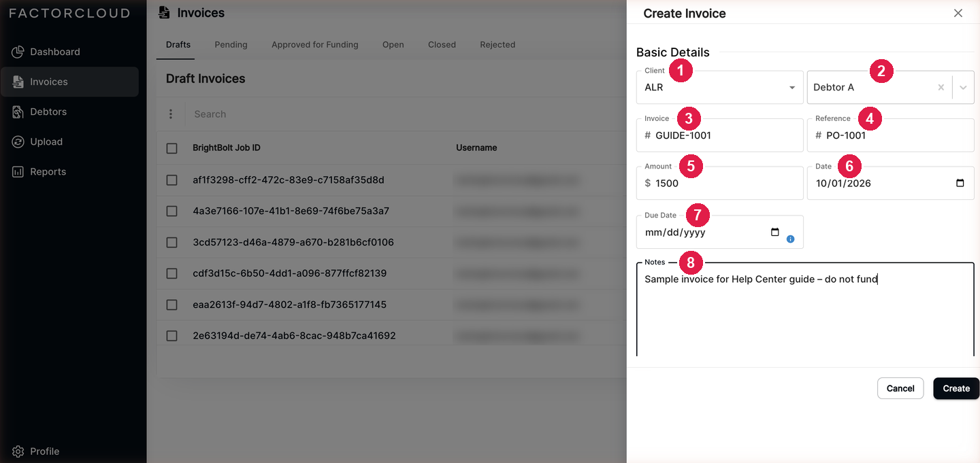Viewport: 980px width, 463px height.
Task: Click the Debtors sidebar icon
Action: pos(18,112)
